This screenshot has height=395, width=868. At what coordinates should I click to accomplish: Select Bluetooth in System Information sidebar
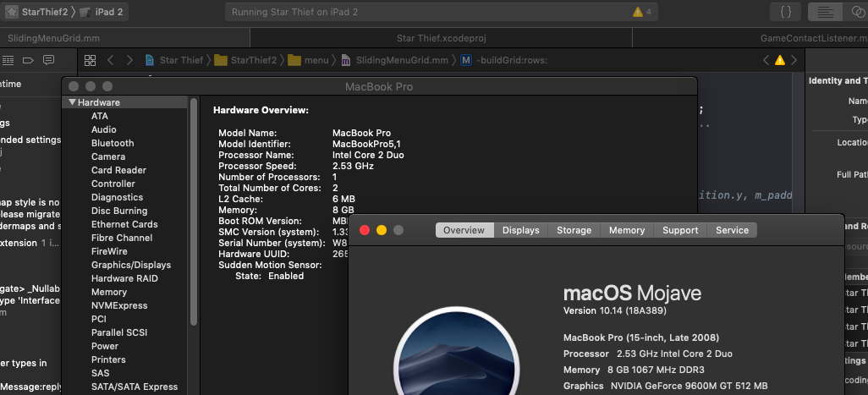(113, 143)
